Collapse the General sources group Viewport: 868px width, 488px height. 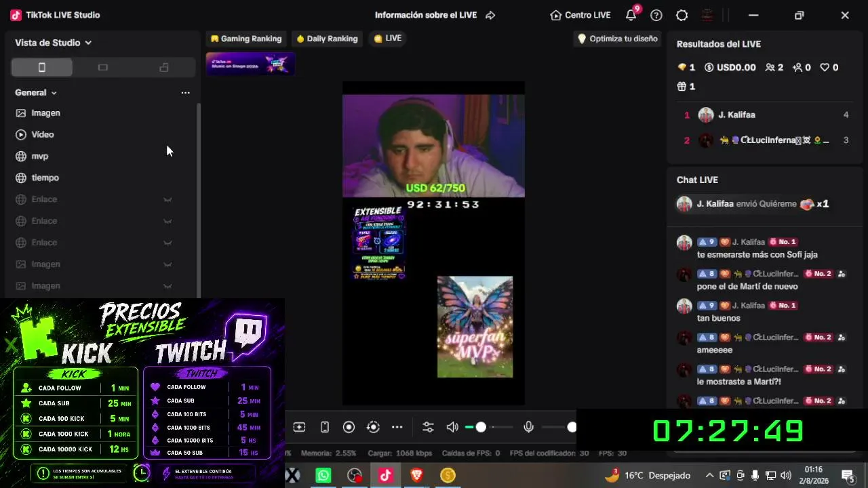[x=36, y=93]
